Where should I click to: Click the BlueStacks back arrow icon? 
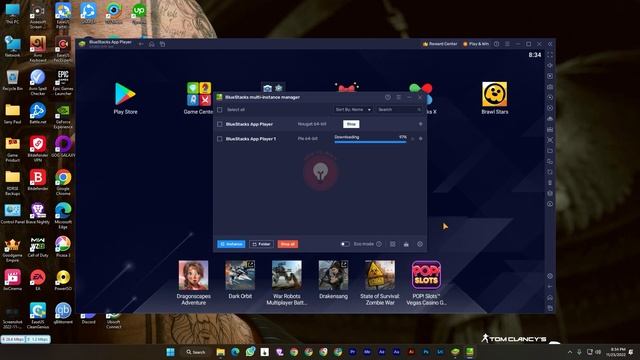click(x=141, y=44)
